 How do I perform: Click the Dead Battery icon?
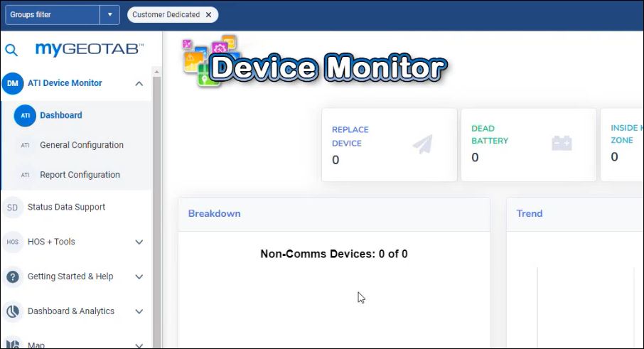[x=562, y=144]
